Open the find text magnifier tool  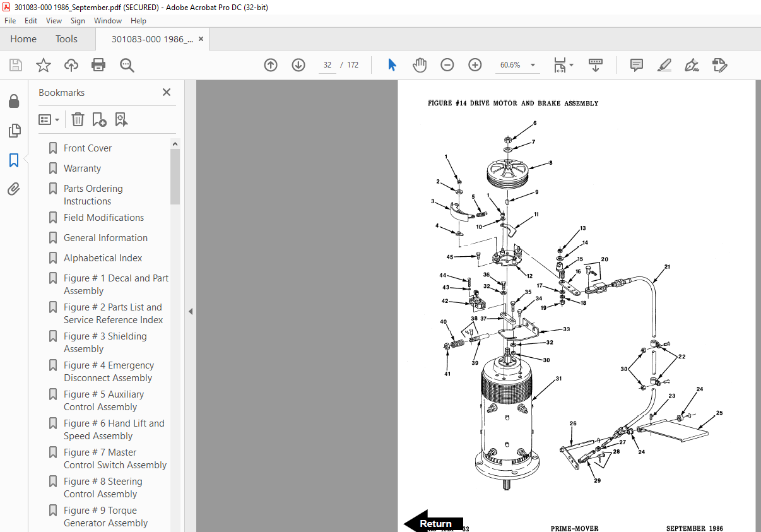[127, 65]
